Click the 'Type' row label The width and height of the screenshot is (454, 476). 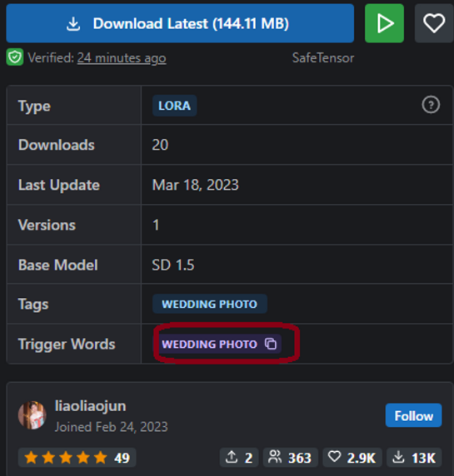click(x=34, y=106)
